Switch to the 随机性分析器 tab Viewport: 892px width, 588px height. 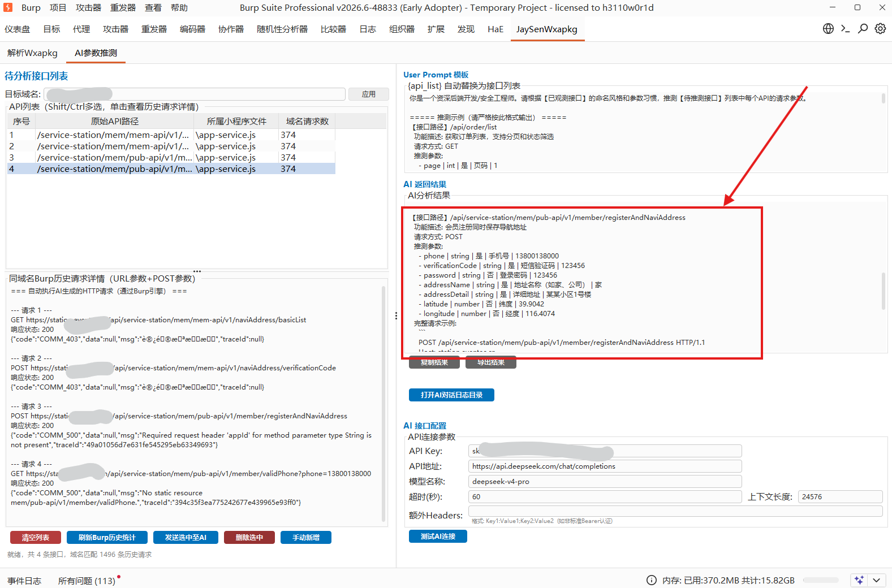[x=282, y=29]
